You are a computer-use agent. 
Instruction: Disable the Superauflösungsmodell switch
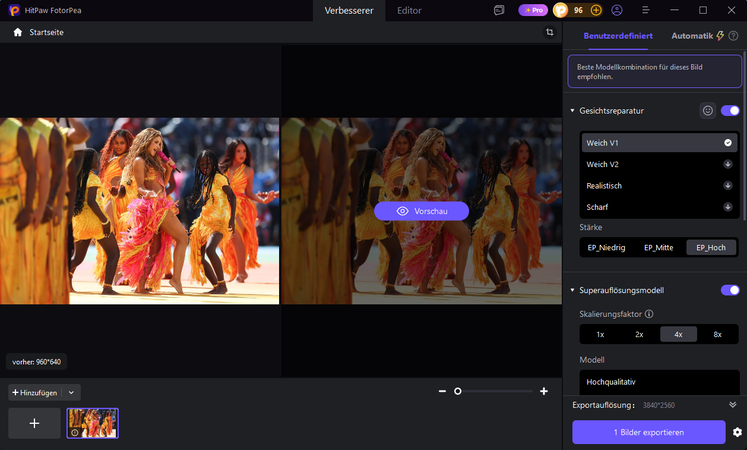pyautogui.click(x=730, y=290)
